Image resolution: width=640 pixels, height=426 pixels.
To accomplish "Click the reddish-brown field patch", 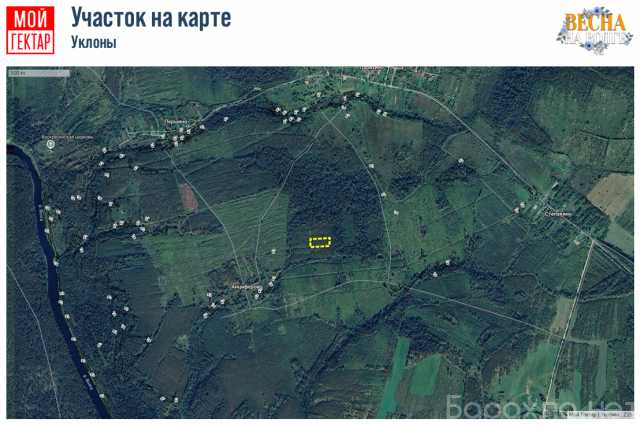I will click(x=188, y=197).
